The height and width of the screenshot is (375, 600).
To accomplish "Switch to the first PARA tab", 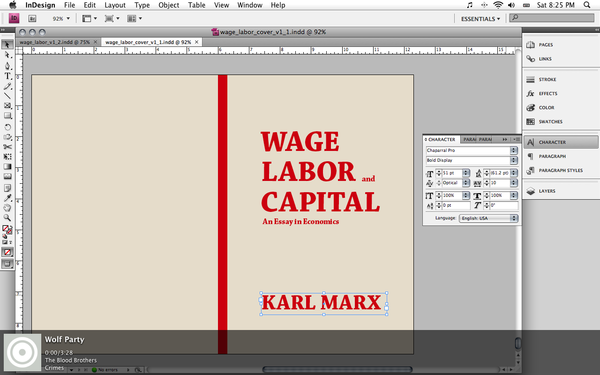I will [470, 139].
